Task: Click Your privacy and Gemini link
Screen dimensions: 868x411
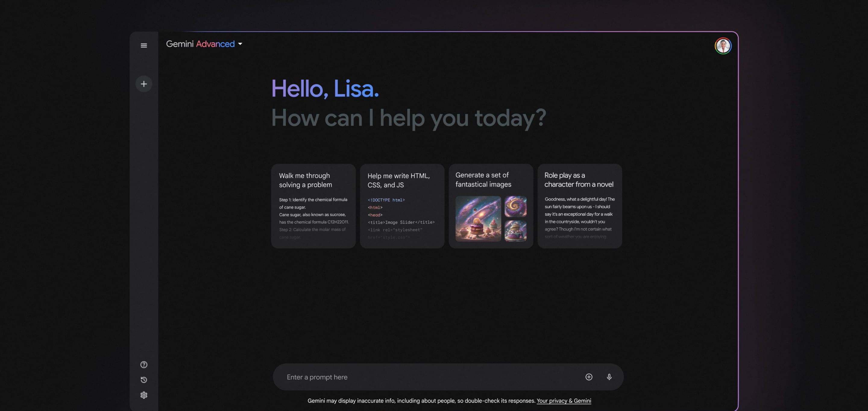Action: tap(563, 400)
